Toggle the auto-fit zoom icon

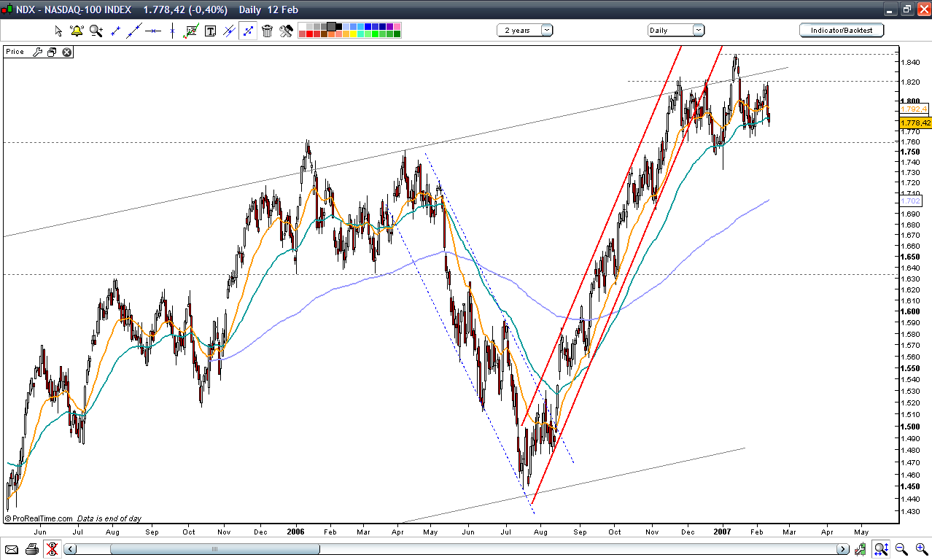coord(881,549)
